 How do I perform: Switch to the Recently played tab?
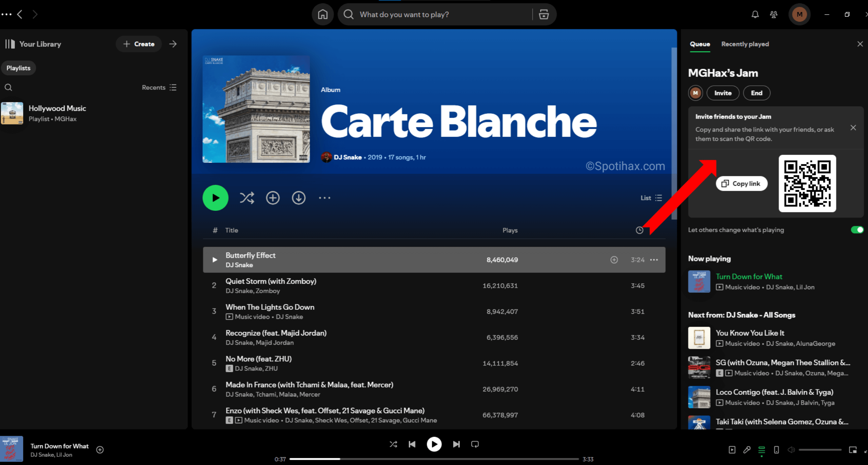point(745,44)
